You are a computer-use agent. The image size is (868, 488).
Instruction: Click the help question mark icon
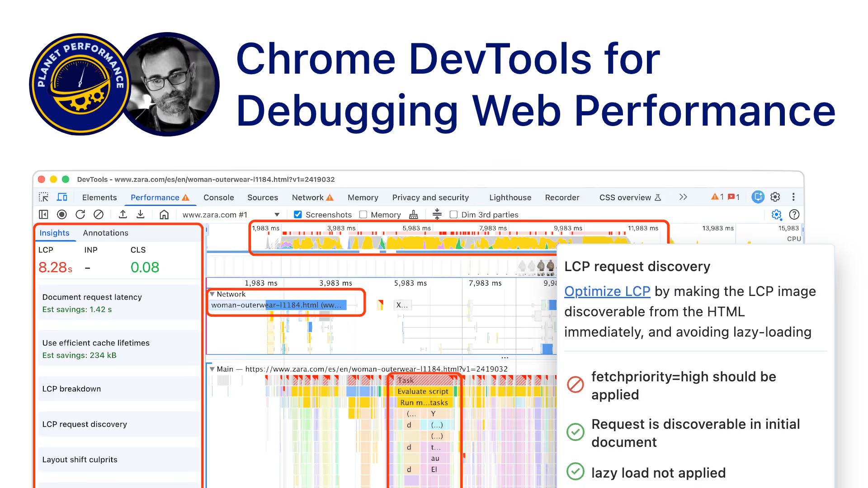click(x=794, y=215)
